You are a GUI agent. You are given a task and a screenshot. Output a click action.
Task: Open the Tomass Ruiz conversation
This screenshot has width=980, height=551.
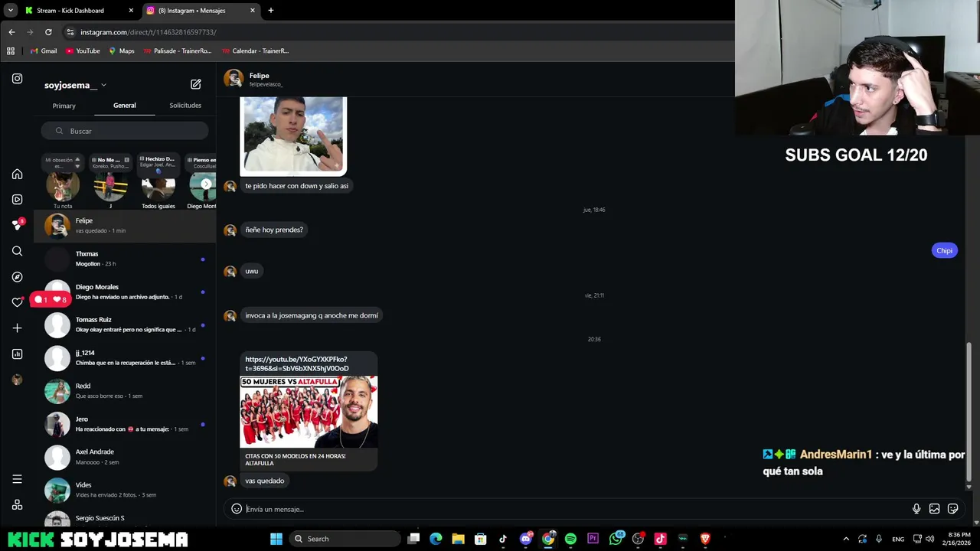pos(125,324)
